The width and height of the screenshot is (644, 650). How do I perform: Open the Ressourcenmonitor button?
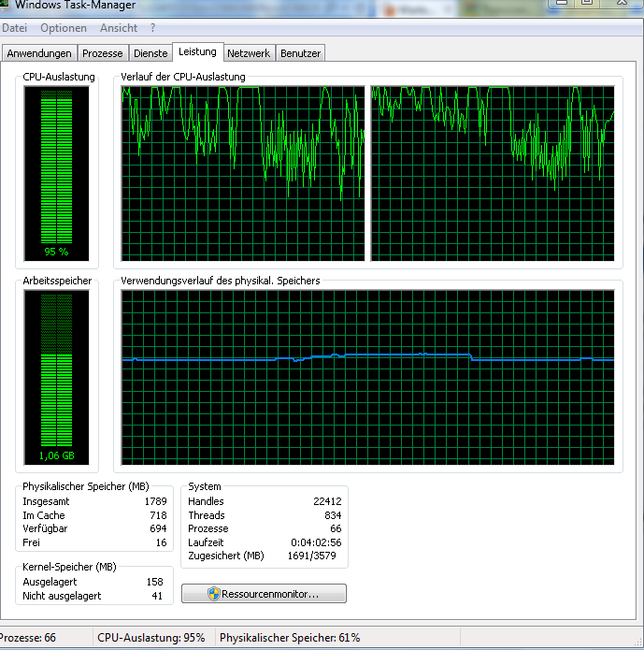point(264,594)
